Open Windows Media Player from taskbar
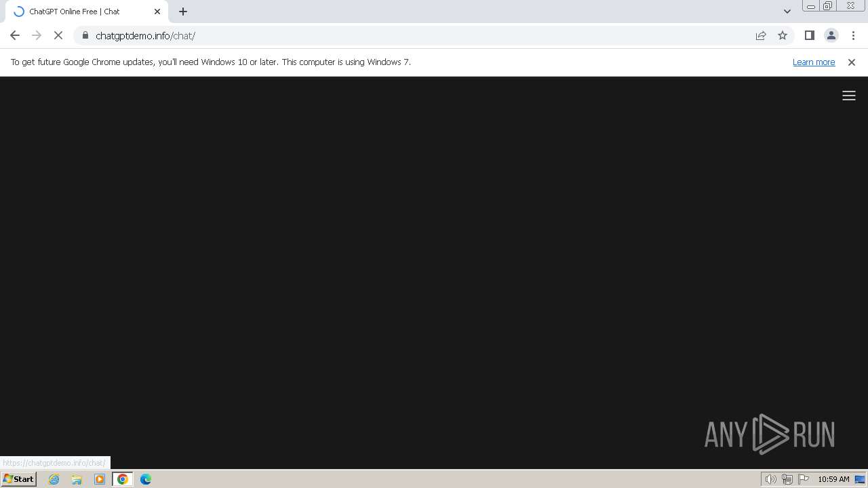This screenshot has height=488, width=868. (100, 479)
